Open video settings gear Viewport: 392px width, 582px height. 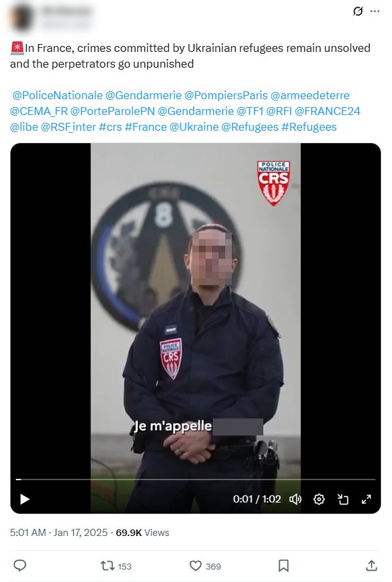(319, 499)
